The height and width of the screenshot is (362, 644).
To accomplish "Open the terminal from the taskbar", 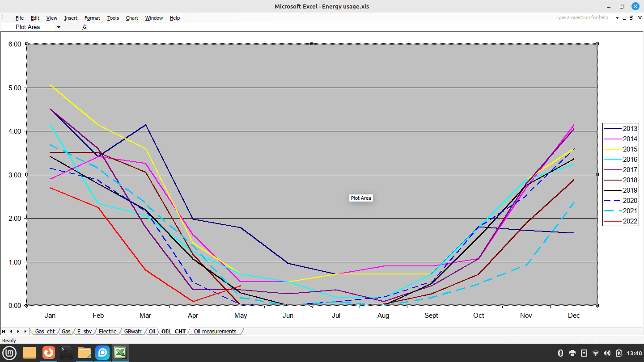I will [x=66, y=353].
